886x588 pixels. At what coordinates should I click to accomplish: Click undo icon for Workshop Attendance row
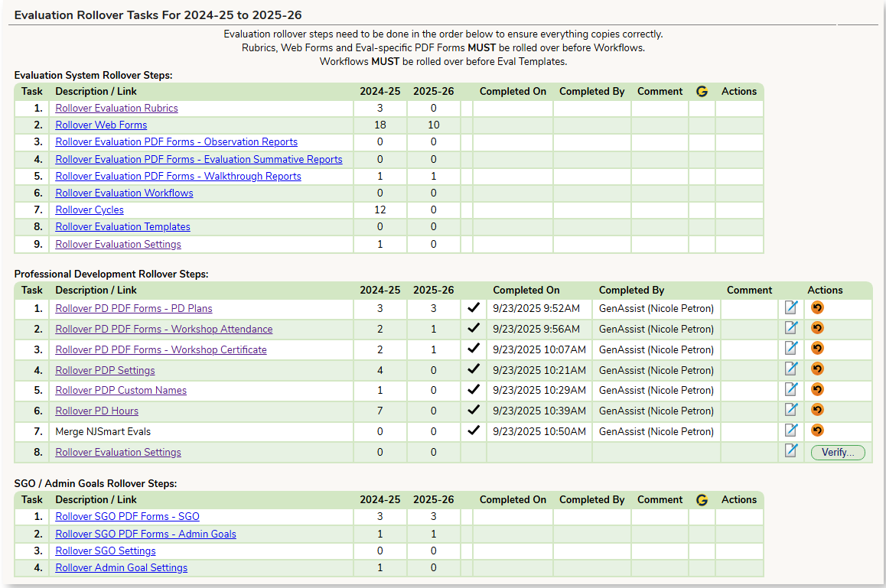click(817, 328)
